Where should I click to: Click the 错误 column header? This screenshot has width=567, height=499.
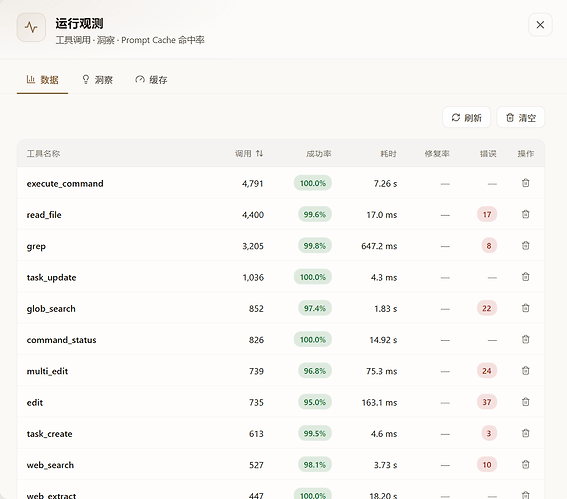(488, 154)
